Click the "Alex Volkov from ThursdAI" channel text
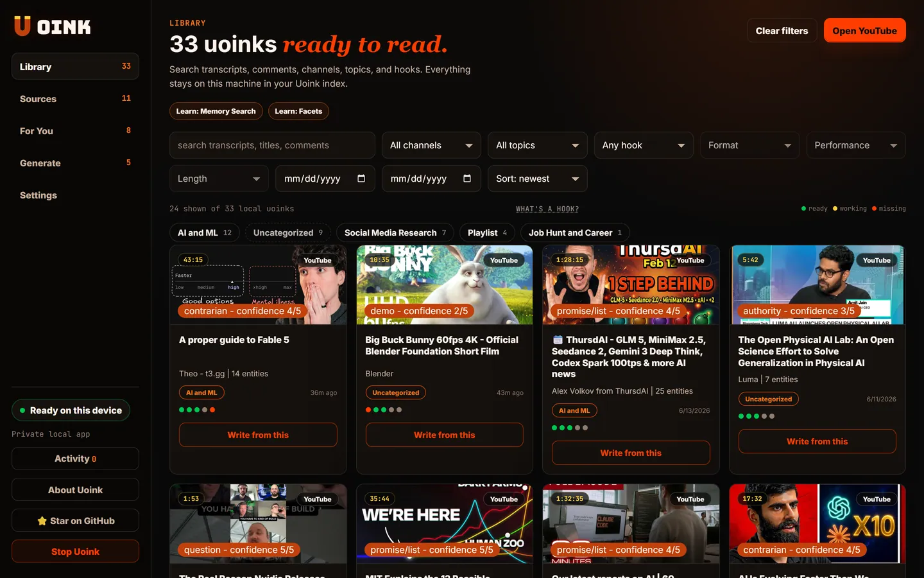Screen dimensions: 924x578 [x=600, y=391]
